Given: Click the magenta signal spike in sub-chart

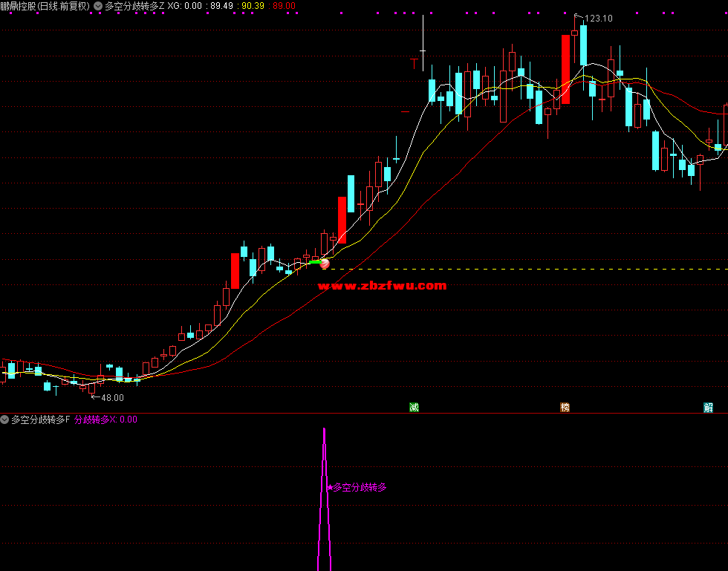Looking at the screenshot, I should (324, 499).
